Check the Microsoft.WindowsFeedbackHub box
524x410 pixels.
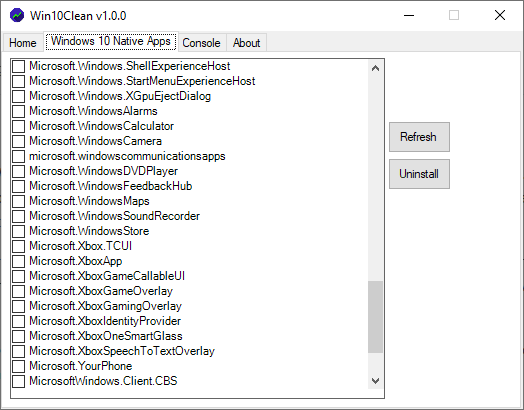tap(18, 186)
